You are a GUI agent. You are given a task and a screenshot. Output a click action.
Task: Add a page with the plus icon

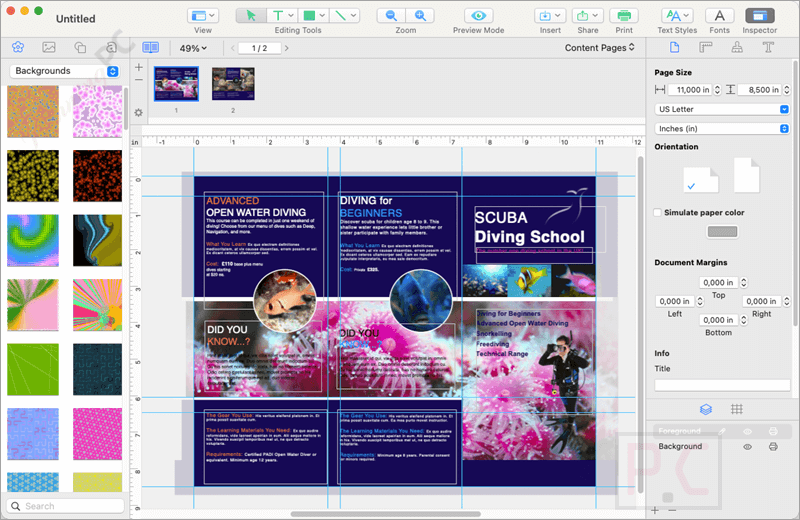coord(138,67)
